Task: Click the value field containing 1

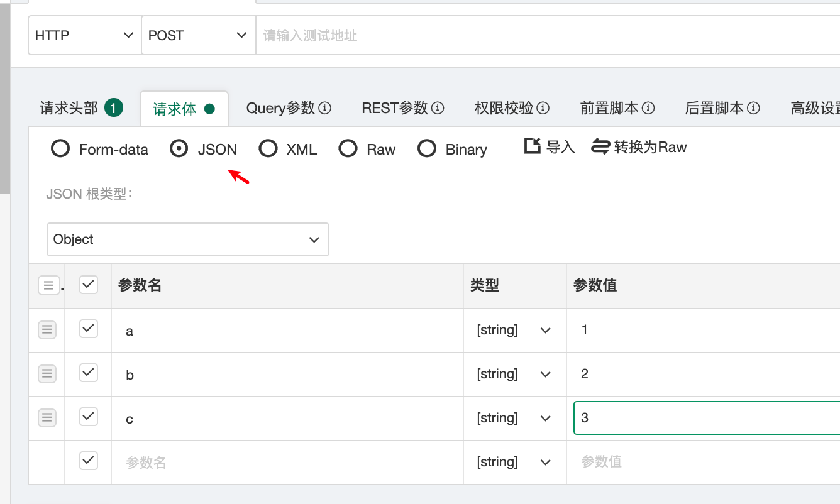Action: [x=706, y=330]
